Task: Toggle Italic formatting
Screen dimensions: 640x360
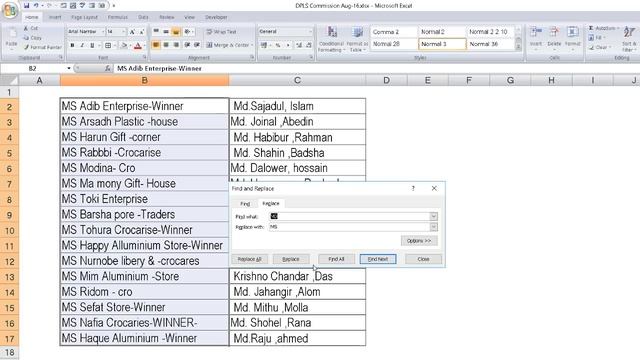Action: coord(82,45)
